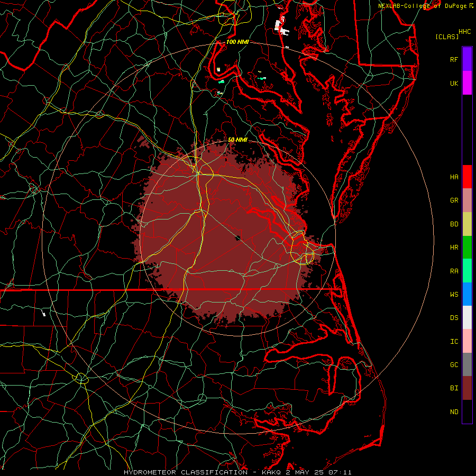Screen dimensions: 476x476
Task: Click the ND black legend swatch
Action: coord(467,411)
